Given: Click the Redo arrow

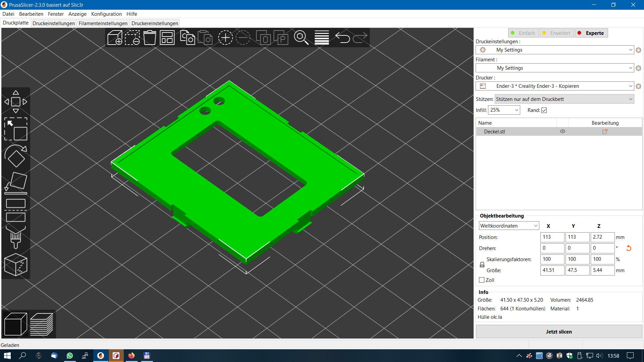Looking at the screenshot, I should [360, 38].
